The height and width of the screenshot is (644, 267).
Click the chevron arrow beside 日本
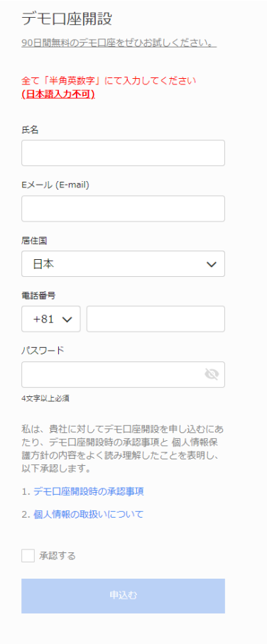tap(211, 264)
